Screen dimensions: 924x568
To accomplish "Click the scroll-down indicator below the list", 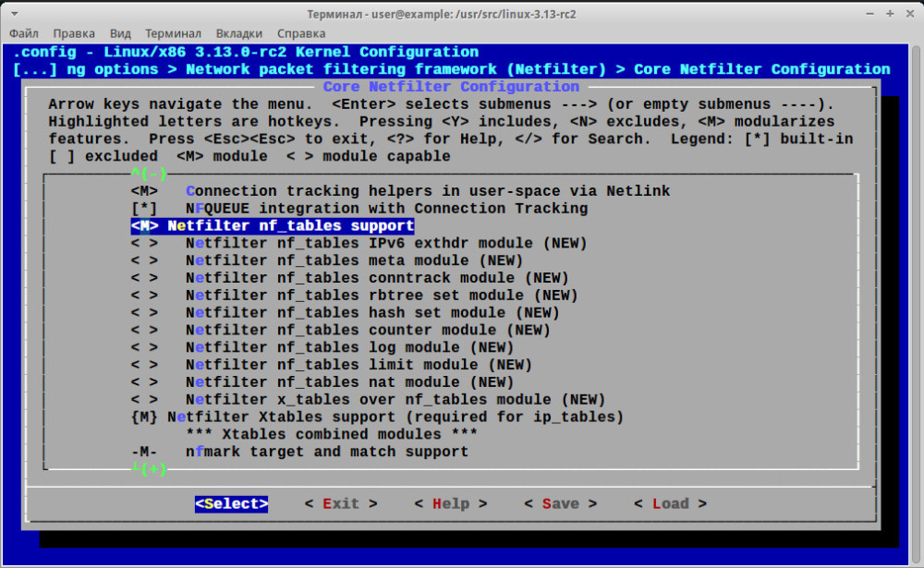I will 148,469.
